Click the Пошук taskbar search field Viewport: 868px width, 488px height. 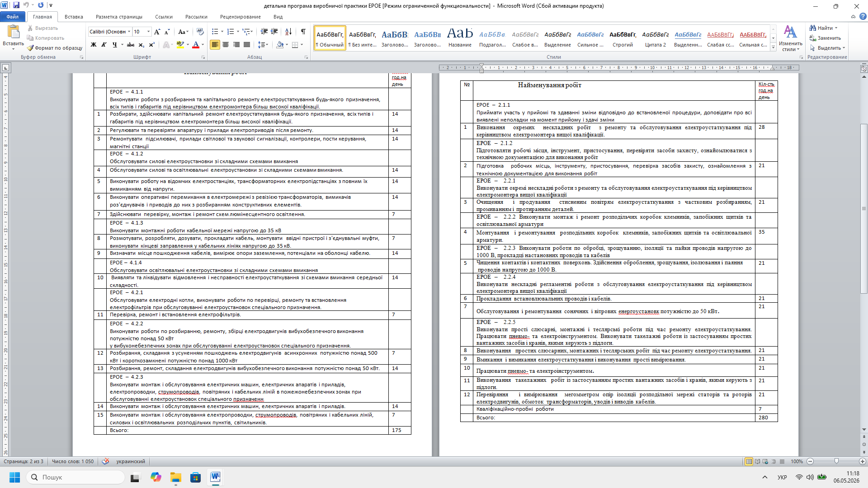[x=75, y=477]
